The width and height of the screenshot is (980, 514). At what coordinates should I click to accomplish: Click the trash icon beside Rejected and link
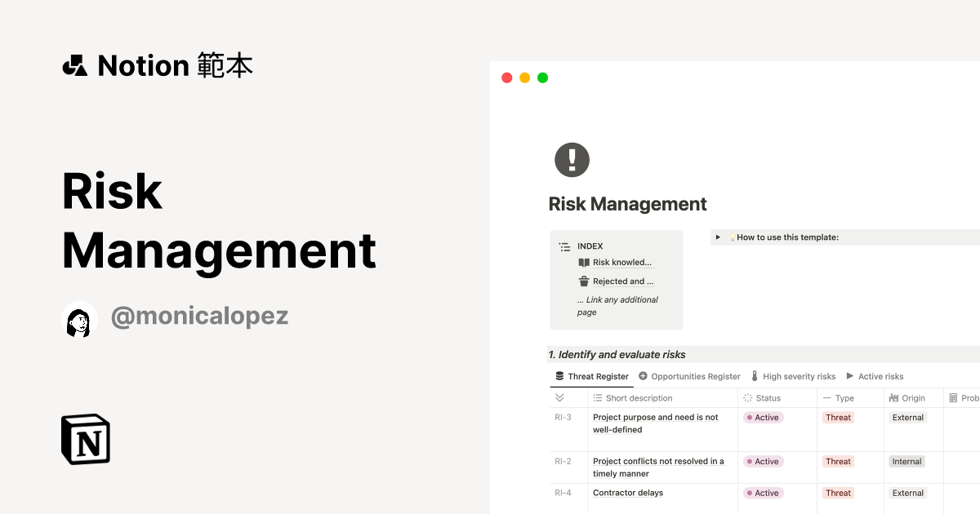(583, 281)
